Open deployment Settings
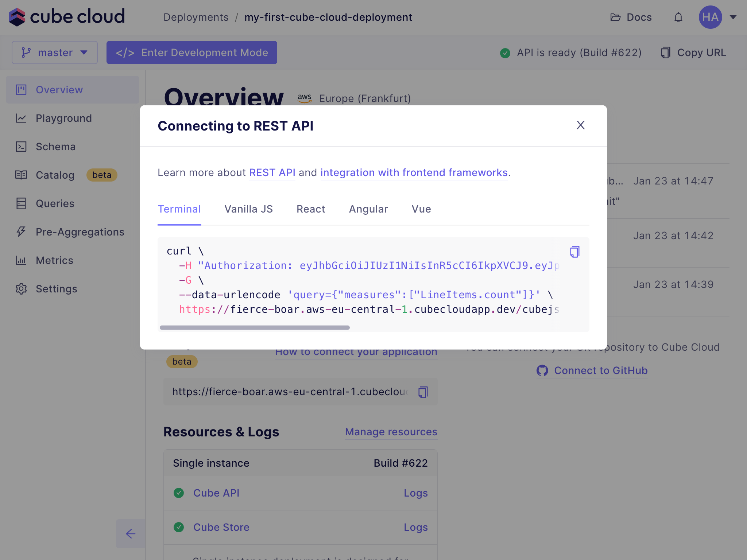 point(57,289)
